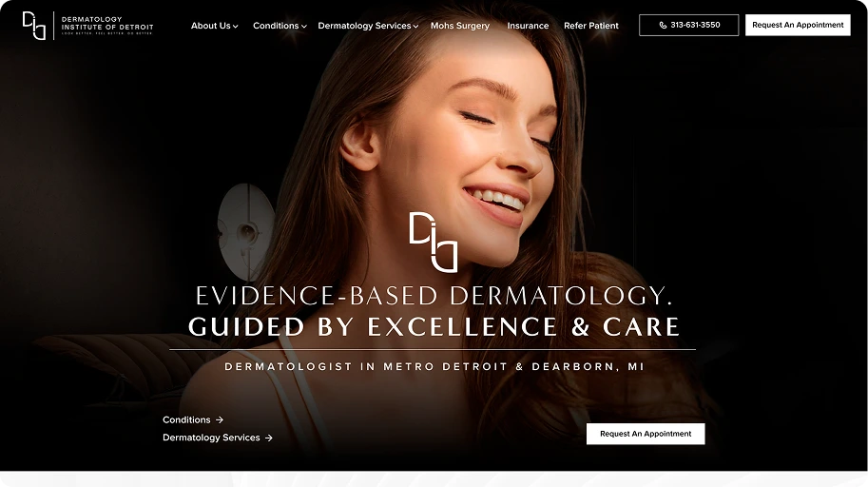Screen dimensions: 868x487
Task: Open the Refer Patient page
Action: [x=591, y=26]
